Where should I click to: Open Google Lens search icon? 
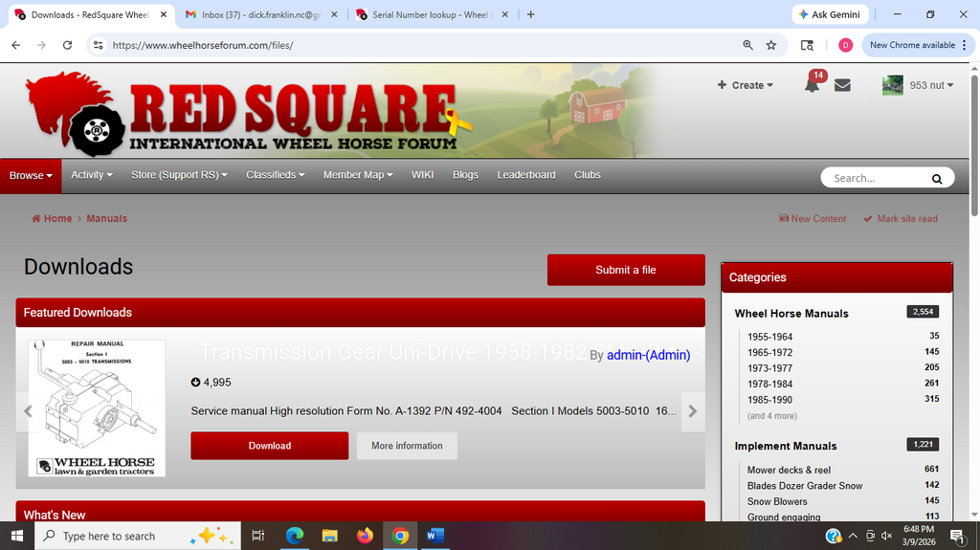[x=807, y=45]
